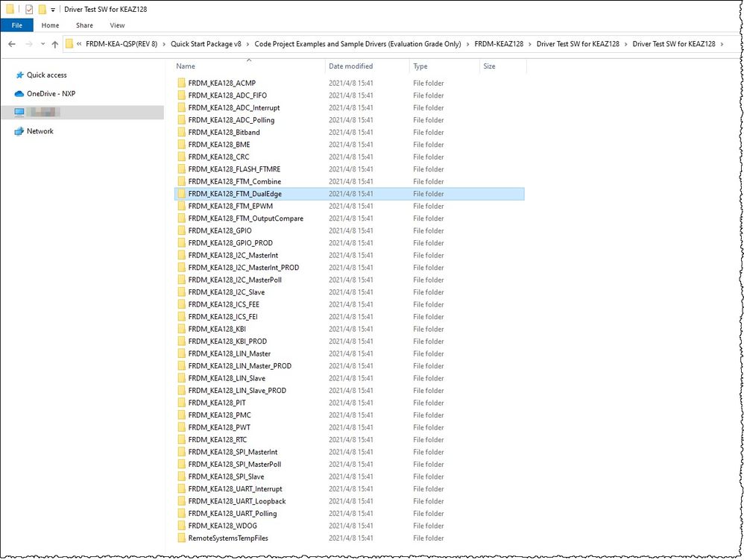Select the FRDM_KEA128_CRC folder icon

coord(182,157)
